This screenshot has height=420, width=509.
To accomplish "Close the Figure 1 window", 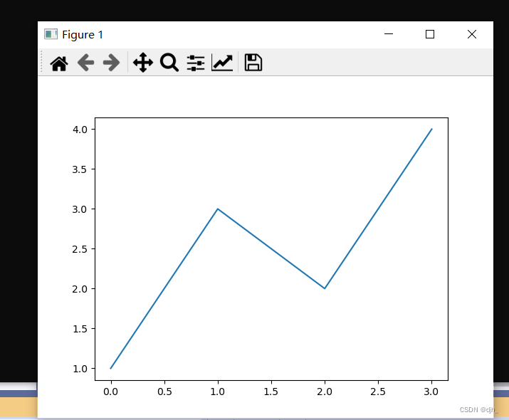I will pyautogui.click(x=472, y=34).
